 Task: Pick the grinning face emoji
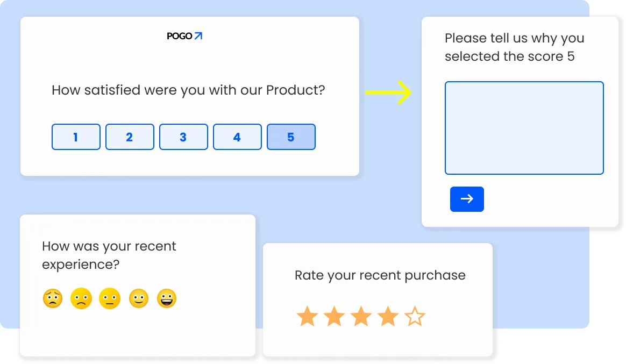pos(167,298)
